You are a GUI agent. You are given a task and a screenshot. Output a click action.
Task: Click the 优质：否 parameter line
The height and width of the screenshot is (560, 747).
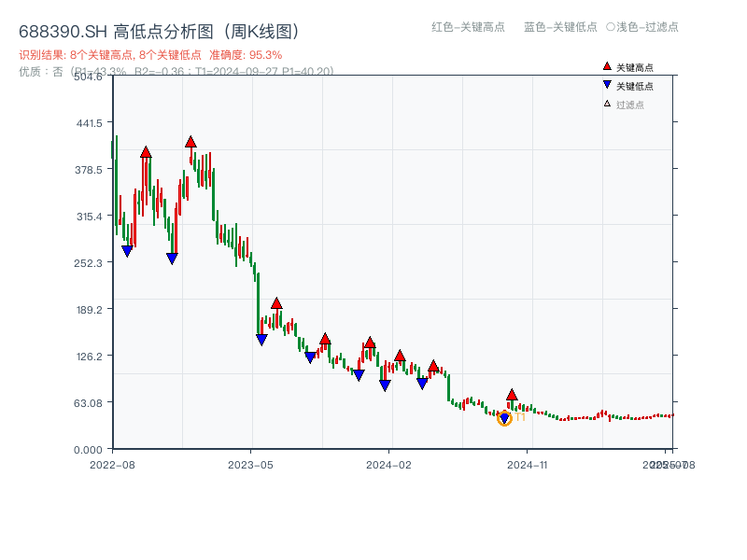click(x=42, y=72)
